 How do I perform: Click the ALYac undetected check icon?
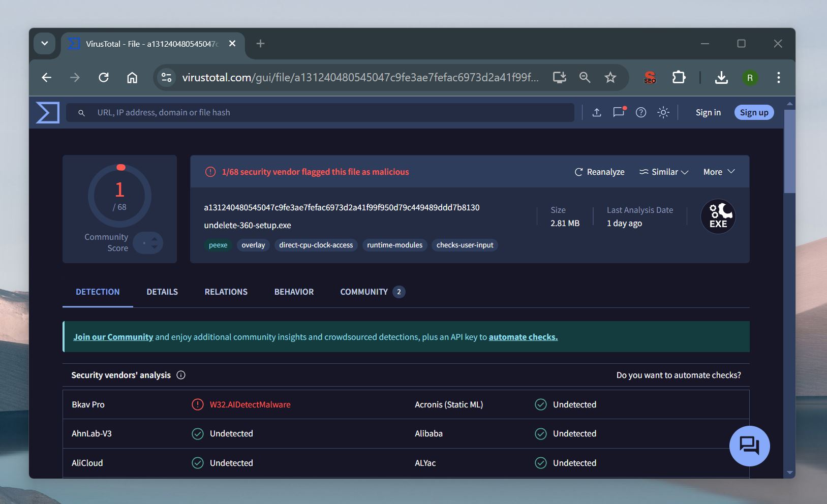[541, 463]
